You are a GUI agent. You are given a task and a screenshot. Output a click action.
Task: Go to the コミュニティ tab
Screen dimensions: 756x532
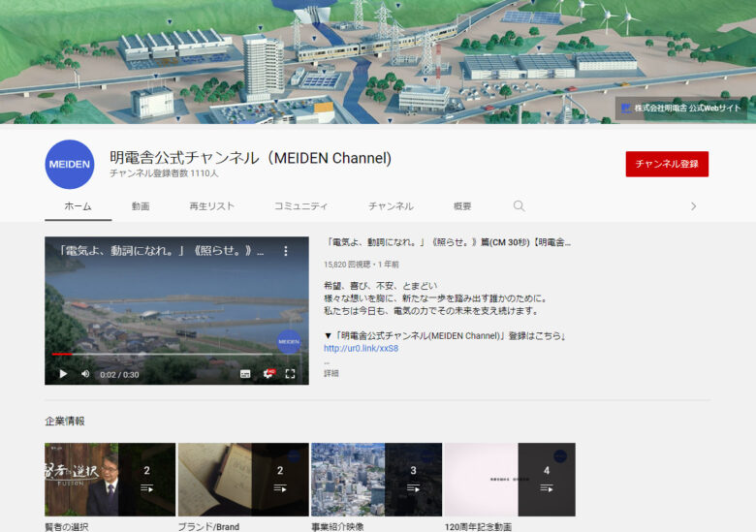(x=300, y=206)
